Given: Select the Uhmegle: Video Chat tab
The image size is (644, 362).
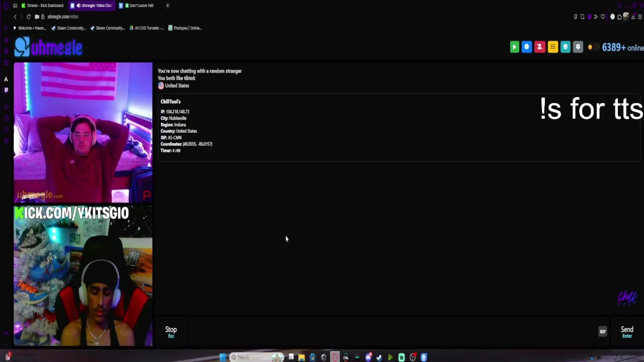Looking at the screenshot, I should click(x=92, y=6).
